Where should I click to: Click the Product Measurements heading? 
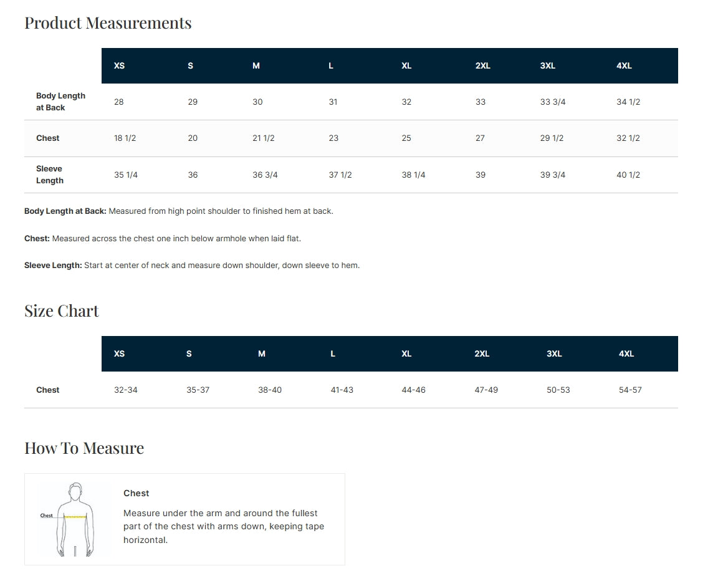click(x=108, y=22)
